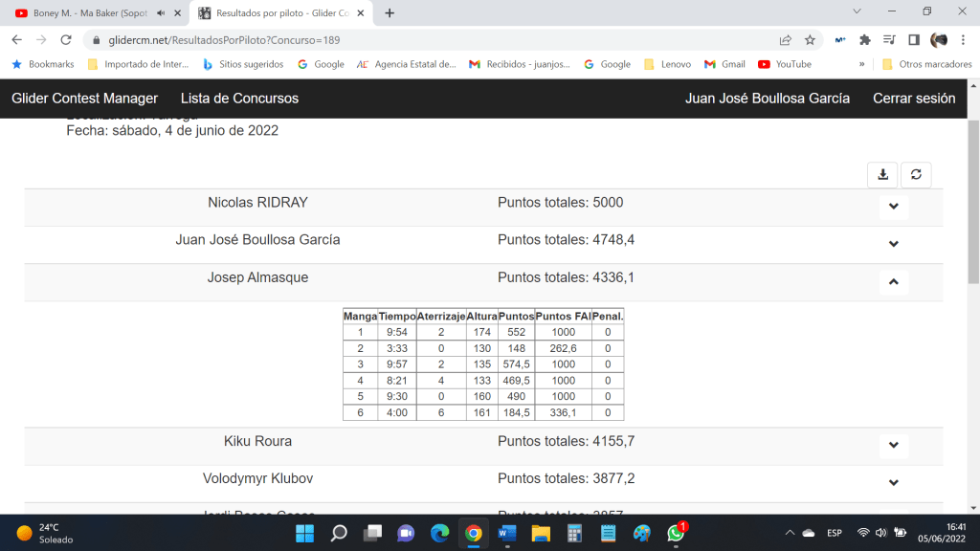Bookmark this page with star icon
This screenshot has height=551, width=980.
pyautogui.click(x=810, y=40)
